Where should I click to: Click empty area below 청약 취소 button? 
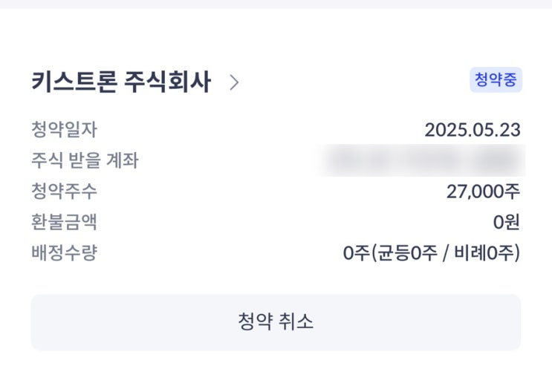276,373
